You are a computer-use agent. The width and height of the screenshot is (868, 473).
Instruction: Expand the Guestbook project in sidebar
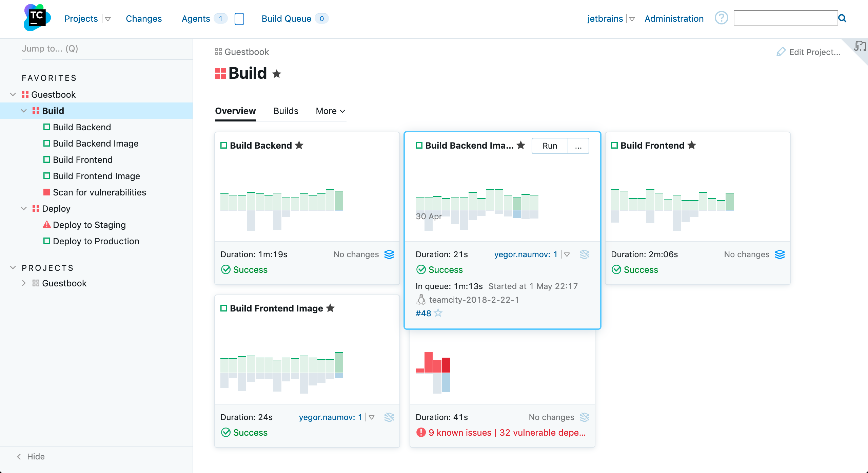23,284
